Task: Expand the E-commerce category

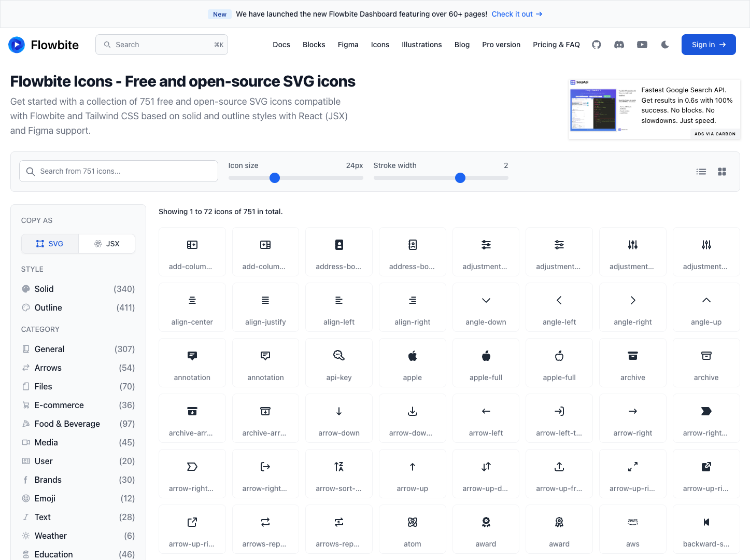Action: (59, 405)
